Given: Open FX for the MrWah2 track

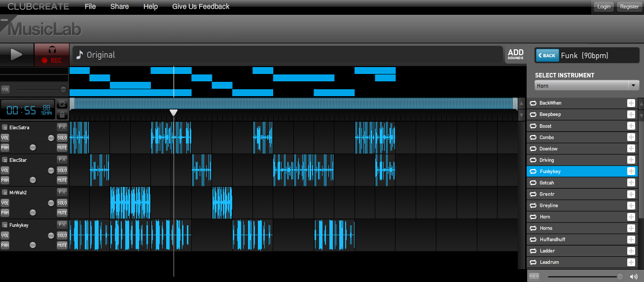Looking at the screenshot, I should pos(62,192).
